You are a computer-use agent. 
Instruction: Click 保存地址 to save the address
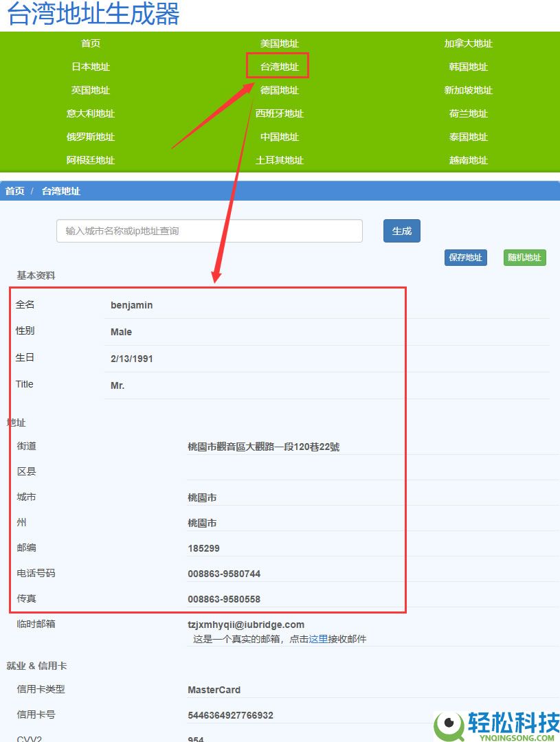[x=465, y=258]
